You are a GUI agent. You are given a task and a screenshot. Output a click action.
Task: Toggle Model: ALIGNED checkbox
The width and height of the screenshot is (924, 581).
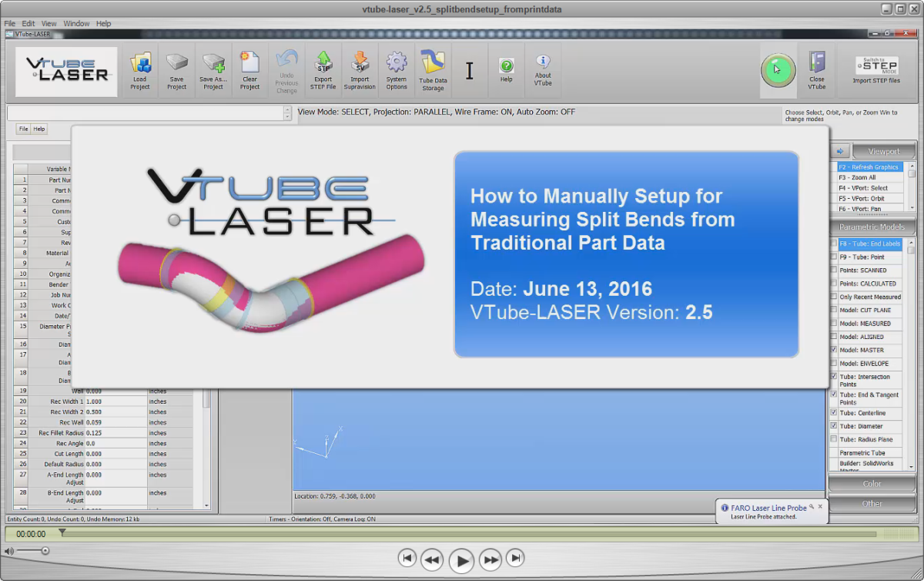click(x=834, y=337)
